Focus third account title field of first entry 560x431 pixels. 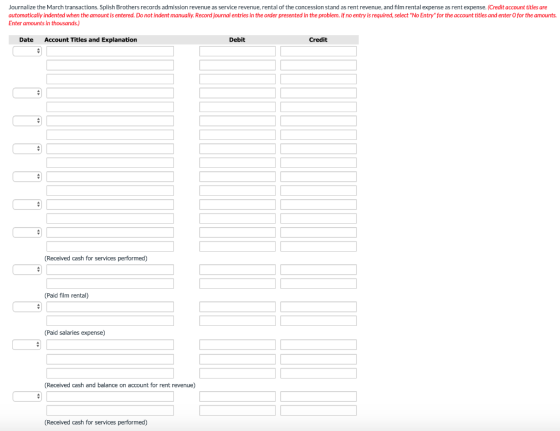coord(110,79)
